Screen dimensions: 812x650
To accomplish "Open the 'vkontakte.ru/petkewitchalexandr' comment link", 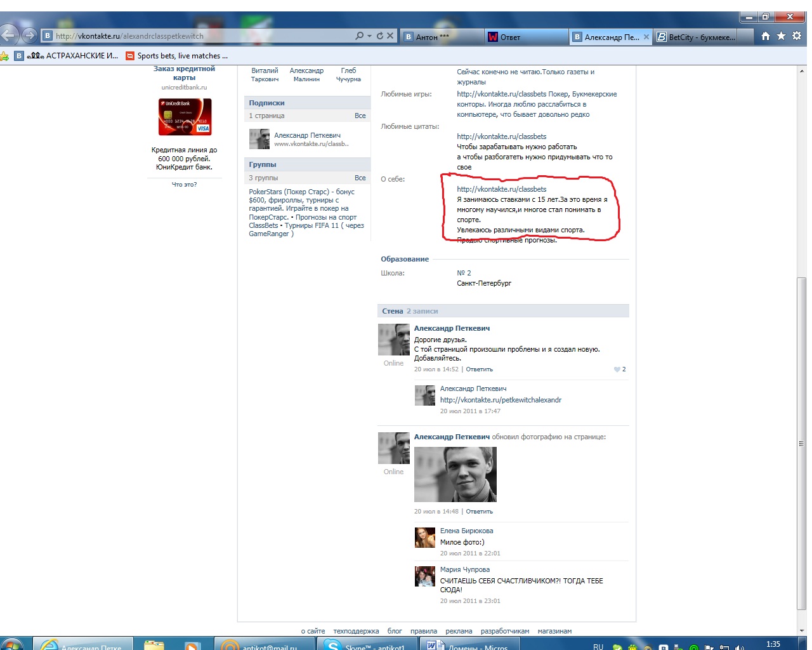I will pyautogui.click(x=501, y=400).
